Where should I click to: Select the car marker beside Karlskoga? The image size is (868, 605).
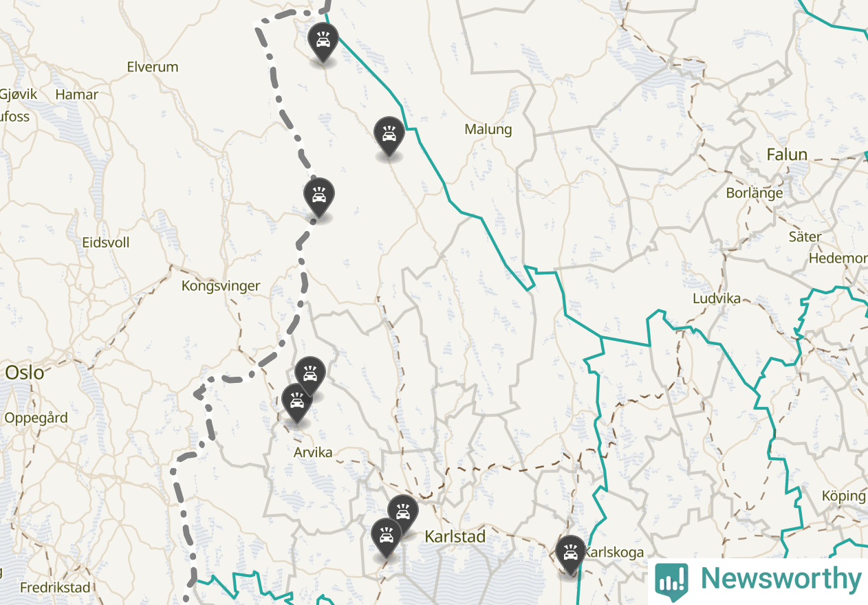pos(570,554)
